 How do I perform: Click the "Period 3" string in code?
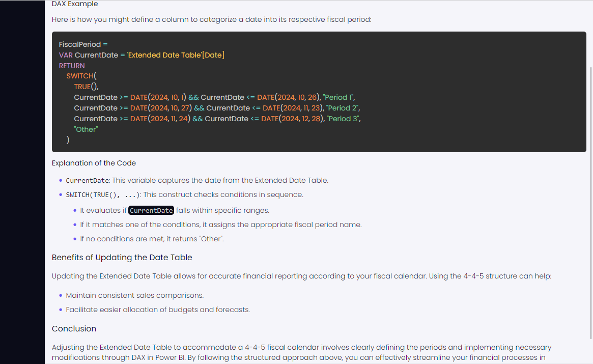click(343, 119)
